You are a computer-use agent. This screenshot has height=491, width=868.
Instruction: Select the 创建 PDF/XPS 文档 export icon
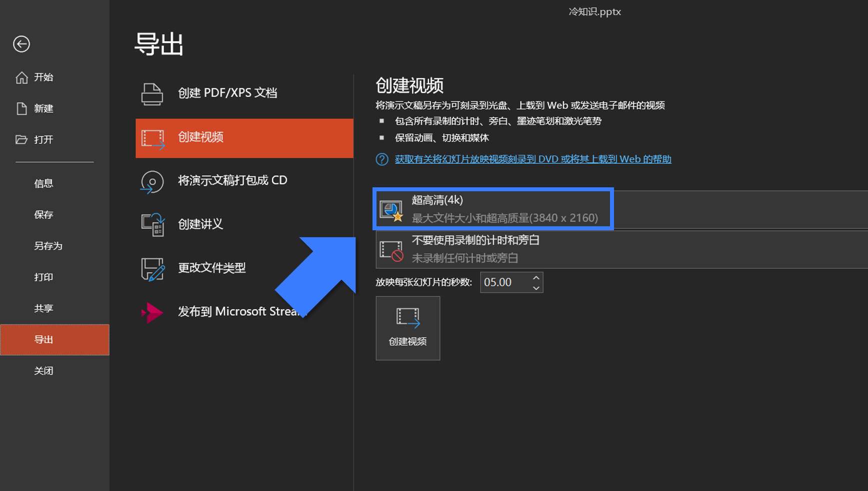tap(152, 93)
